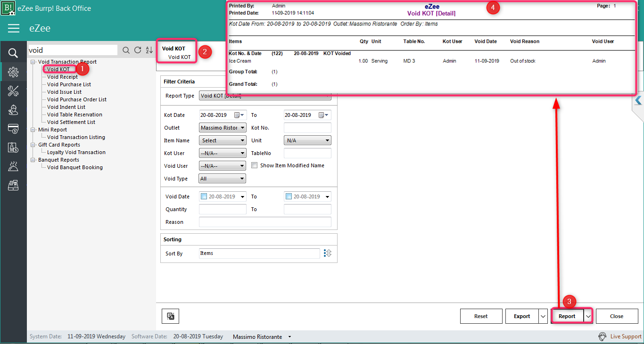Click the Export button

pos(522,316)
